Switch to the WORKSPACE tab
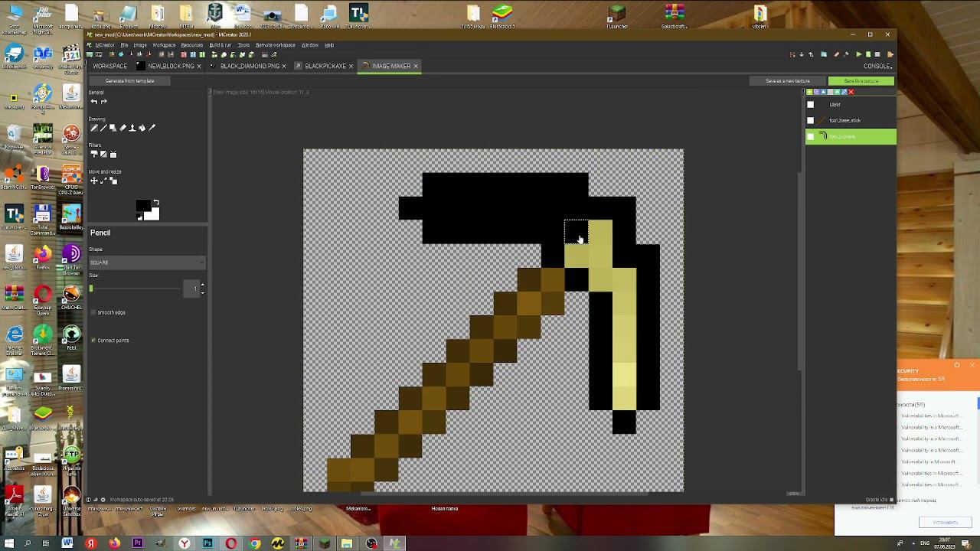Image resolution: width=980 pixels, height=551 pixels. coord(110,66)
